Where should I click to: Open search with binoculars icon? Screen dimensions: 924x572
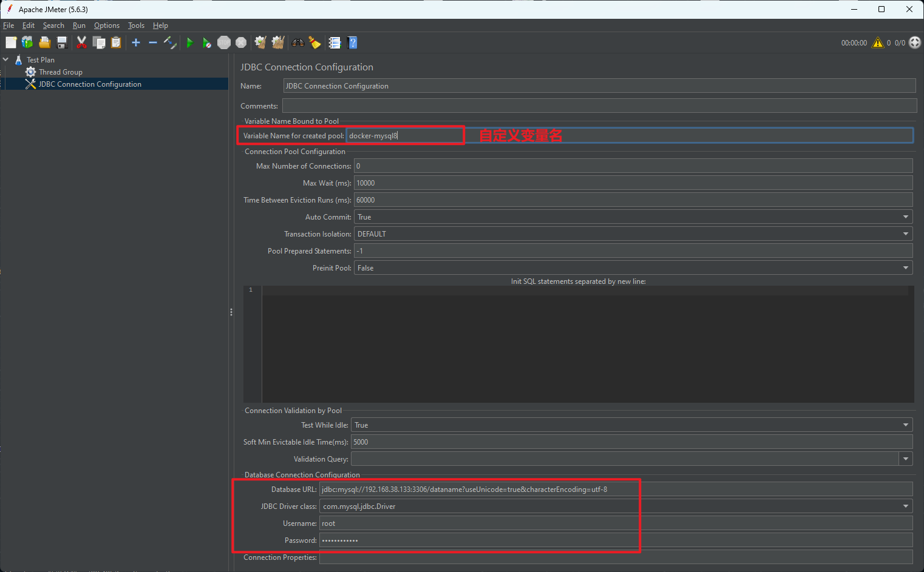(x=298, y=42)
